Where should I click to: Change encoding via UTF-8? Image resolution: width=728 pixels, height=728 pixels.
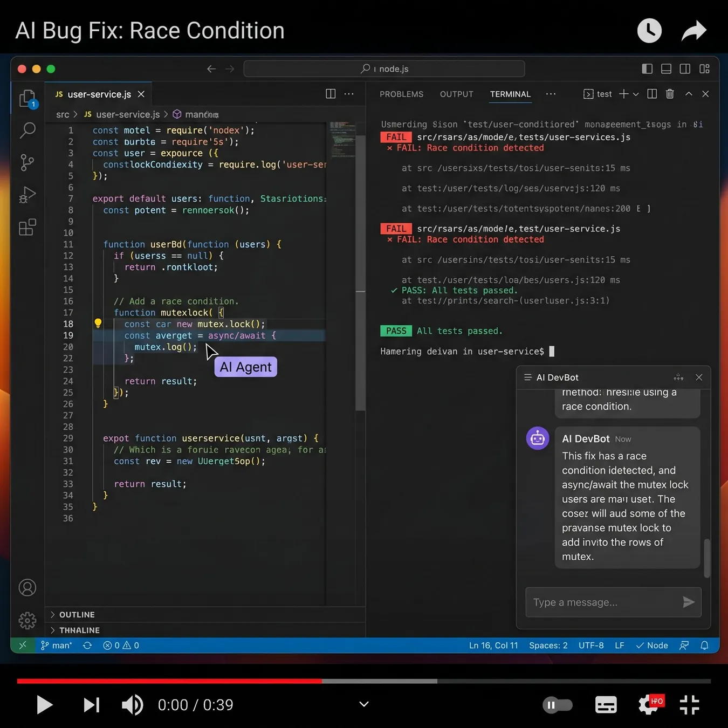[x=591, y=645]
